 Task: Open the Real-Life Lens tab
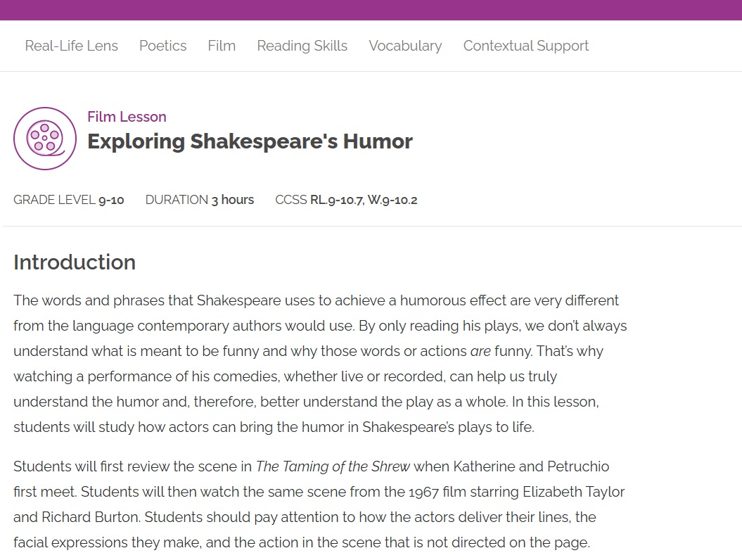(71, 46)
